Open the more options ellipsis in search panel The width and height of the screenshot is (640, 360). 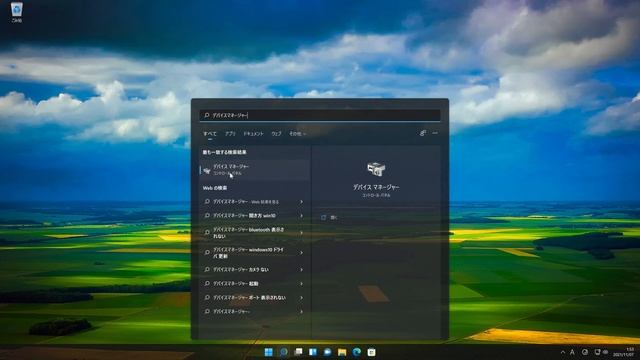coord(435,133)
